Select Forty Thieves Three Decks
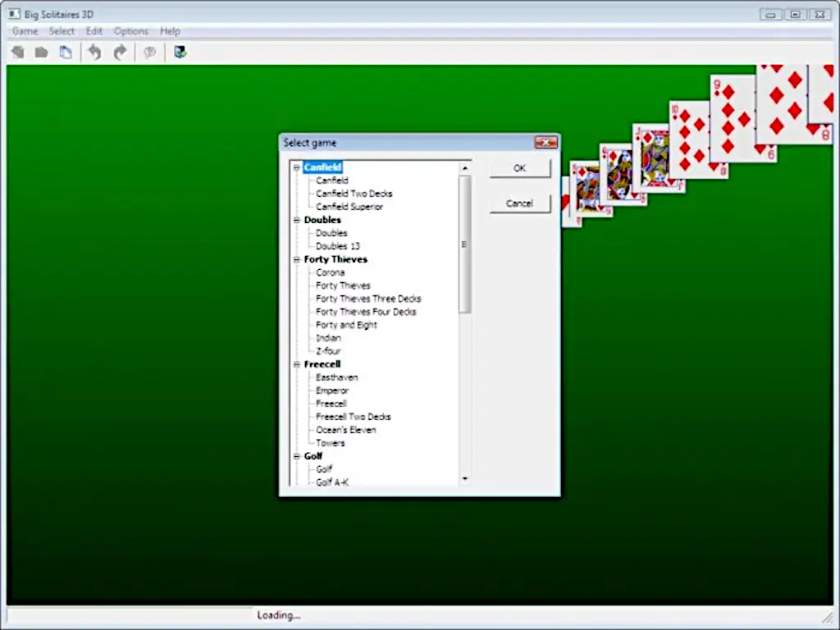Viewport: 840px width, 630px height. pos(368,299)
